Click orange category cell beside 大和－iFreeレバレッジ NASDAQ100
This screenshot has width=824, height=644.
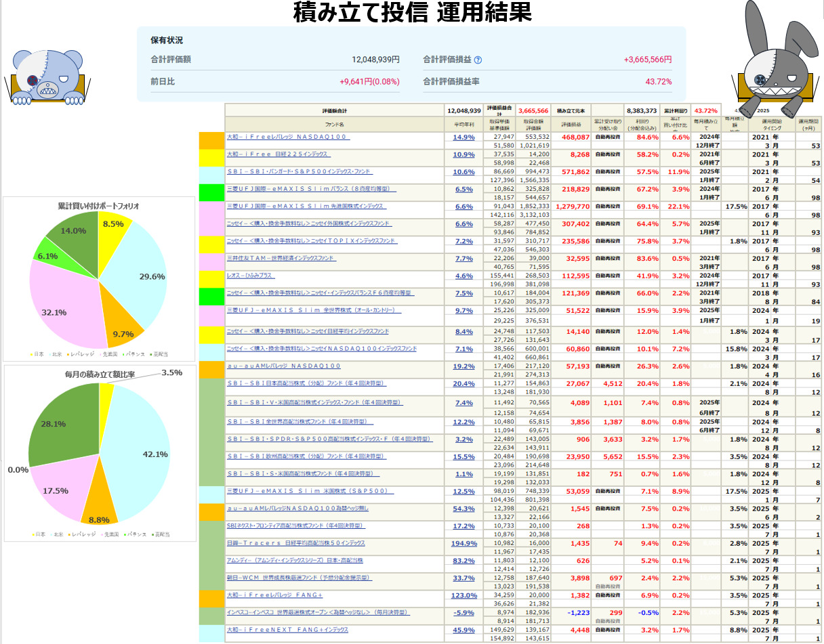[x=211, y=141]
